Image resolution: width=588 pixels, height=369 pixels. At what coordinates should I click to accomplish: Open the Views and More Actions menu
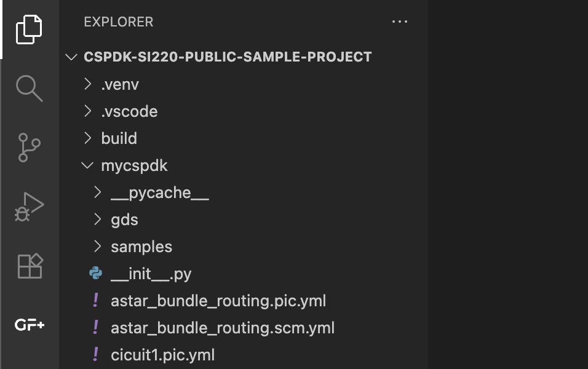400,22
